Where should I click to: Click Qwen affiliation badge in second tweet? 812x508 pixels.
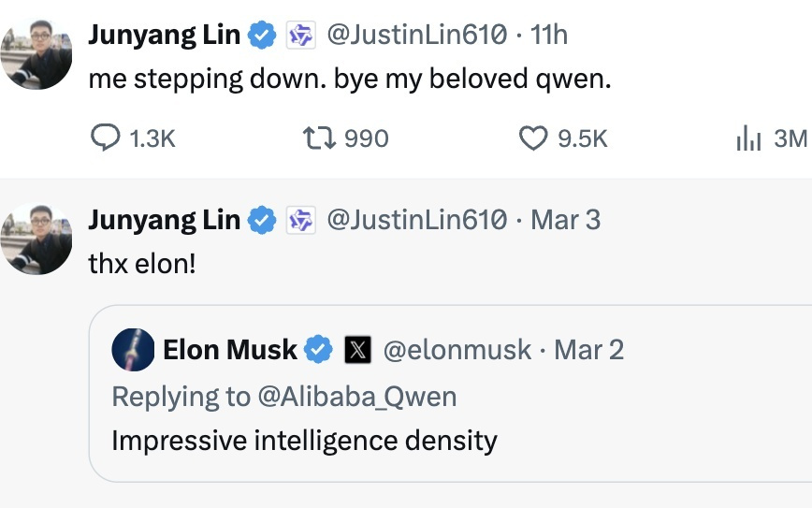298,221
